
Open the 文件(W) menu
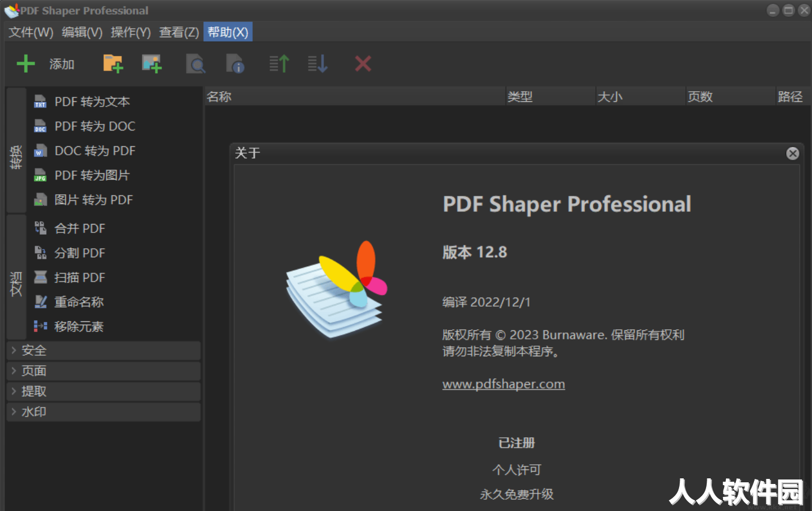pyautogui.click(x=31, y=32)
